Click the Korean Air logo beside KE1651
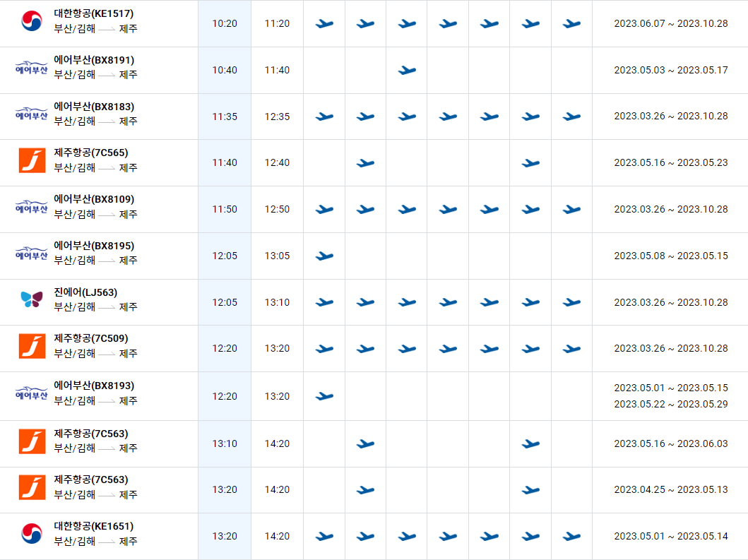 32,533
